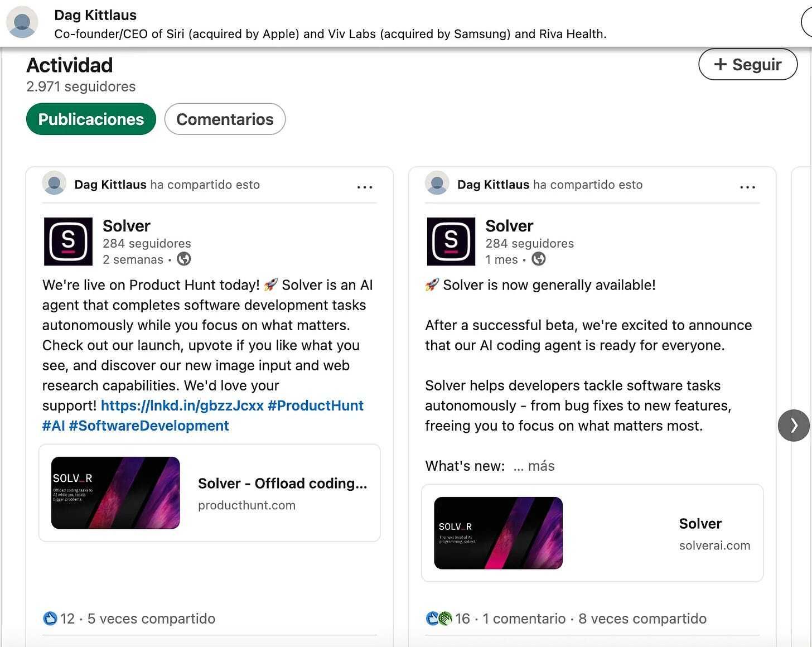Click the globe visibility icon next to 2 semanas
812x647 pixels.
click(184, 259)
